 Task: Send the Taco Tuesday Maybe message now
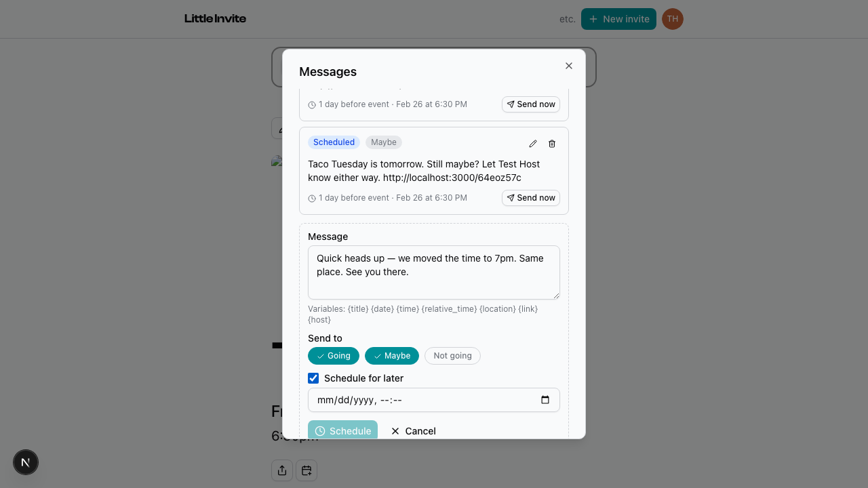(x=531, y=198)
